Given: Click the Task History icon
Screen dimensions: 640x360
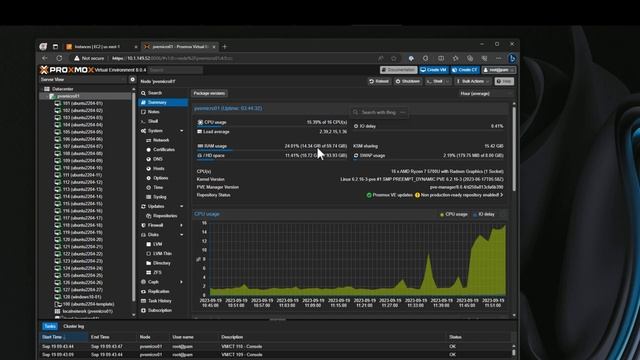Looking at the screenshot, I should (x=143, y=301).
